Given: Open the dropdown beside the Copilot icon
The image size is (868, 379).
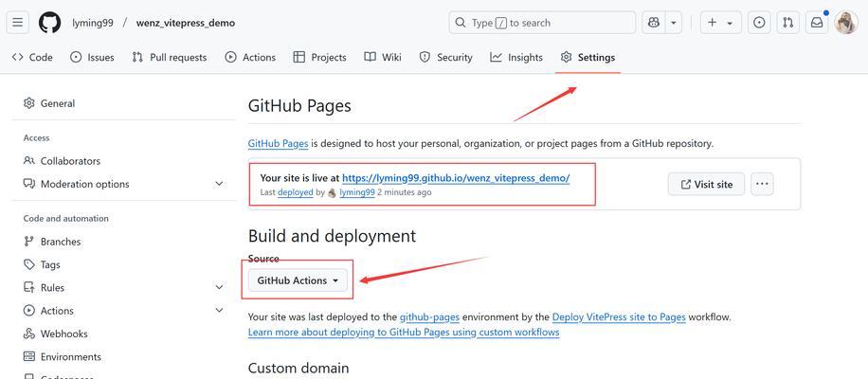Looking at the screenshot, I should pos(673,23).
